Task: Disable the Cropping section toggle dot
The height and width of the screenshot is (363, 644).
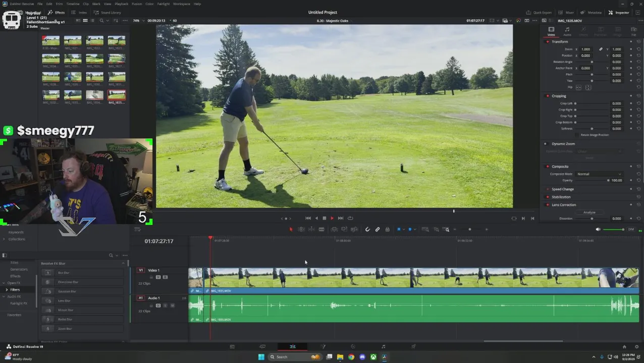Action: pos(548,96)
